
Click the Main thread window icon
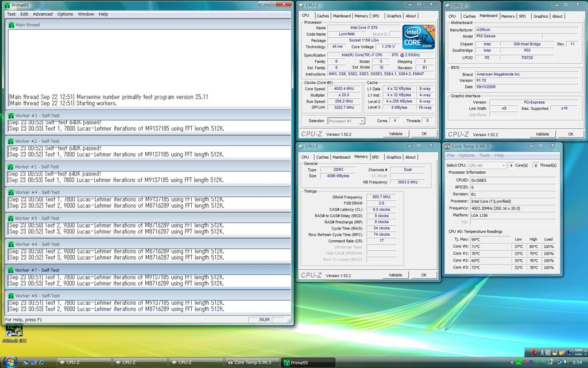11,25
